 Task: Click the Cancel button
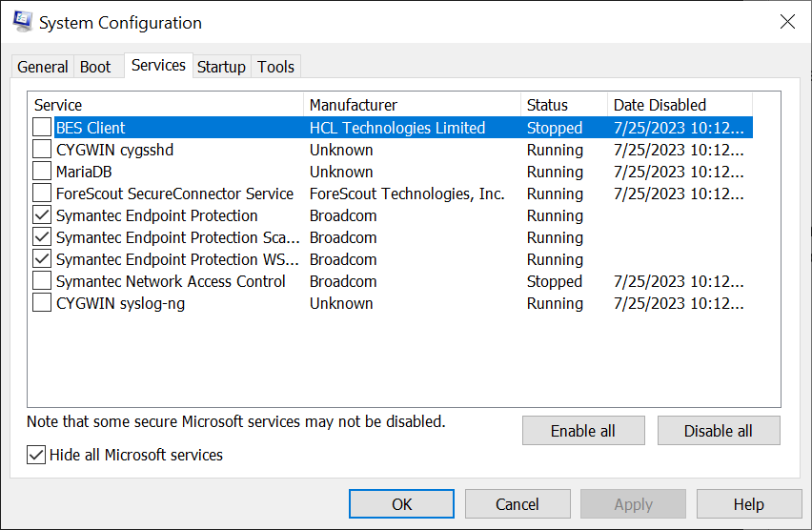coord(518,504)
